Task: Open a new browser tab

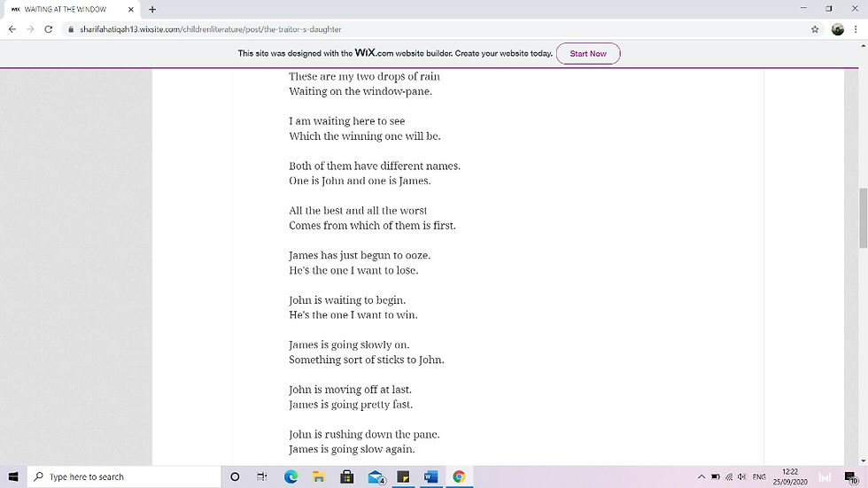Action: coord(152,10)
